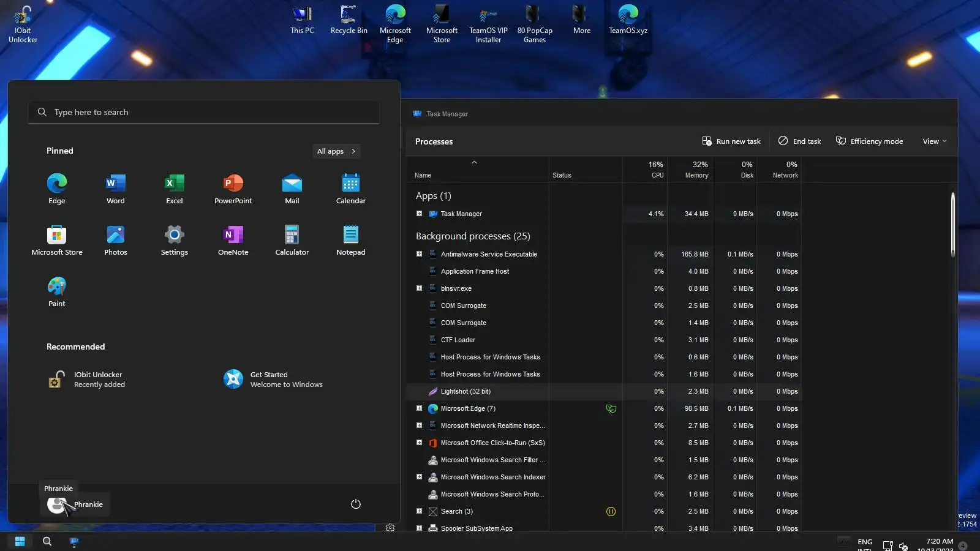
Task: Launch Paint from the Start menu
Action: point(57,292)
